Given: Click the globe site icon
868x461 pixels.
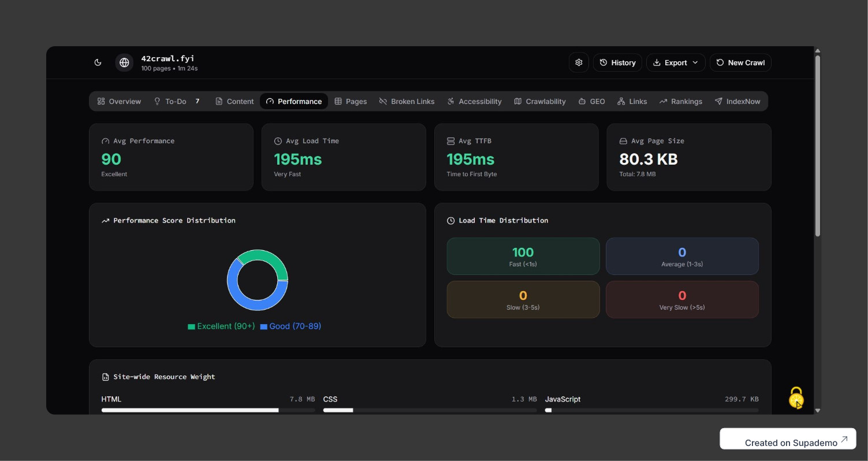Looking at the screenshot, I should [x=124, y=62].
